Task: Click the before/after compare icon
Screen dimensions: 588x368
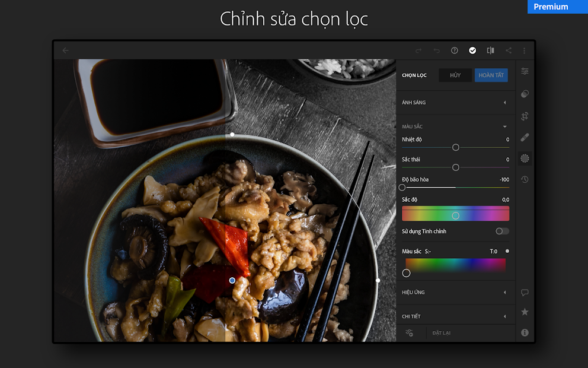Action: click(490, 50)
